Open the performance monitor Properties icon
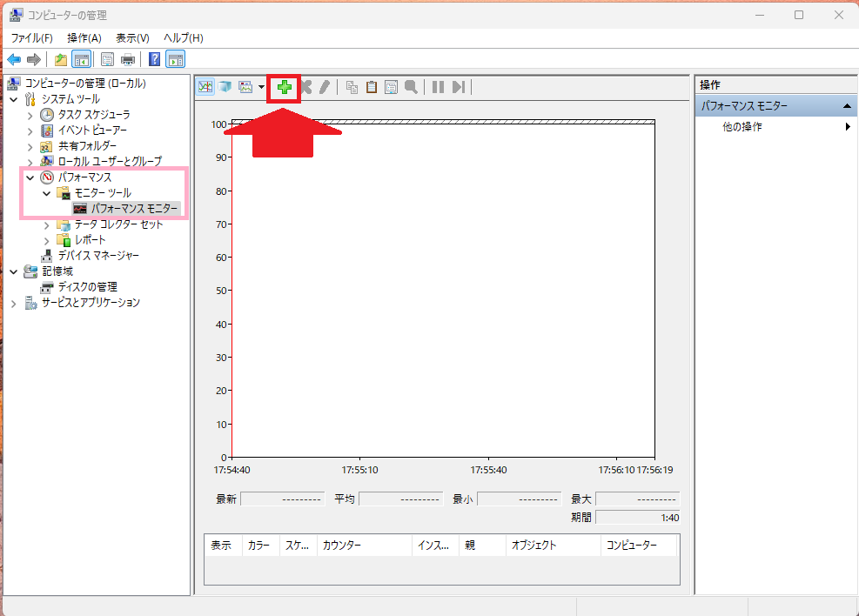 click(x=391, y=87)
